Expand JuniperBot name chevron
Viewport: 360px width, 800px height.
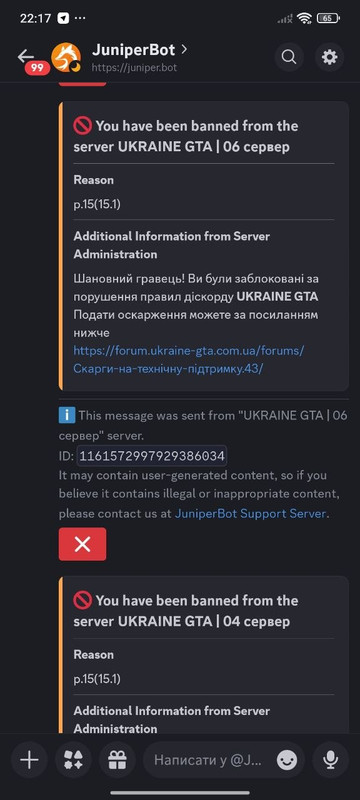184,49
